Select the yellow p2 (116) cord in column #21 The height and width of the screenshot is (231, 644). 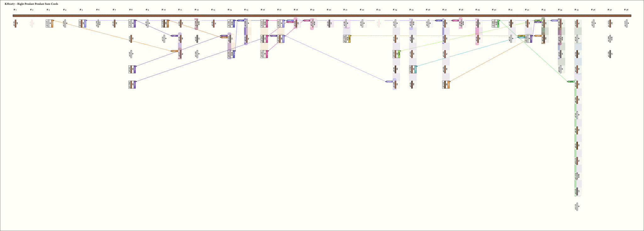(347, 39)
